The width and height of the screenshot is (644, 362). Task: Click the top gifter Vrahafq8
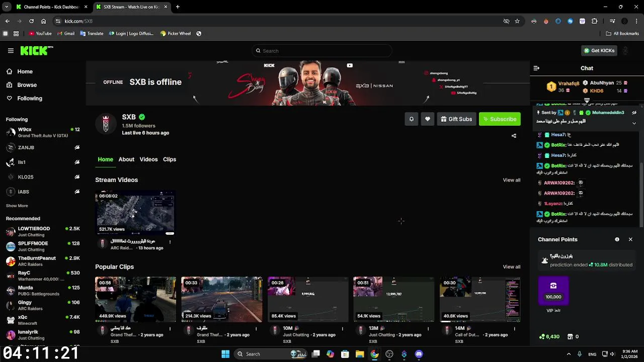click(569, 83)
